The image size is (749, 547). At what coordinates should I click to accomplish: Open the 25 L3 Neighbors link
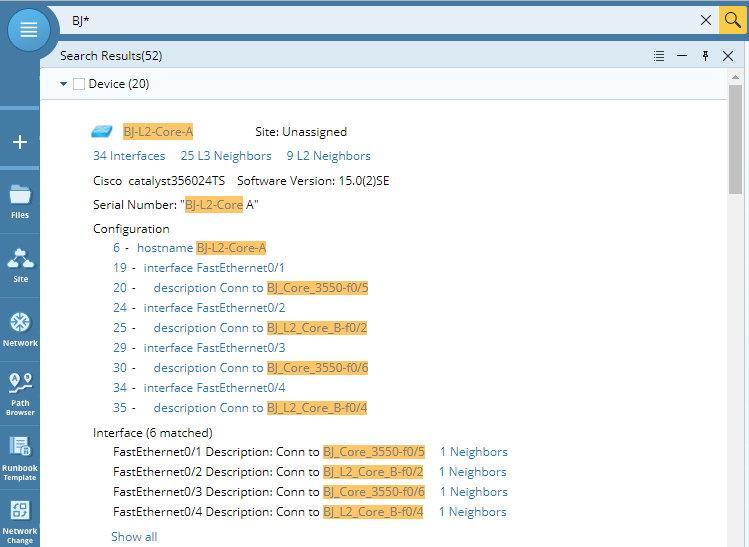click(226, 156)
